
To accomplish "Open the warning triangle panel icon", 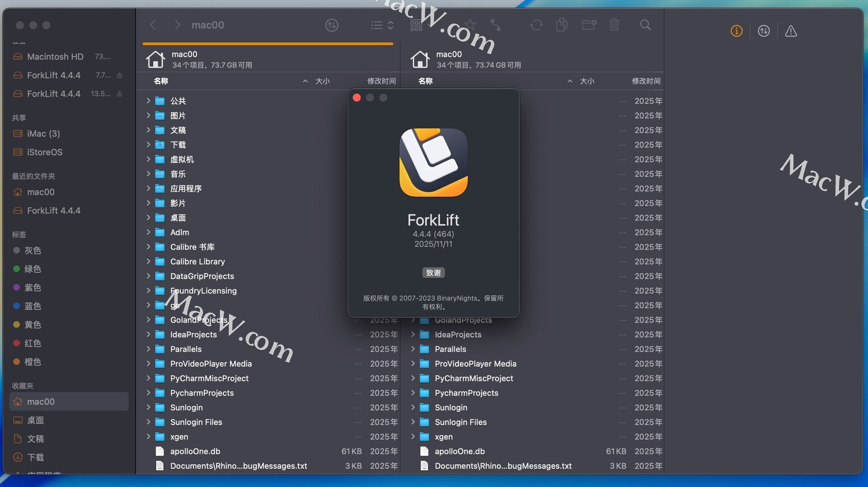I will pyautogui.click(x=791, y=31).
